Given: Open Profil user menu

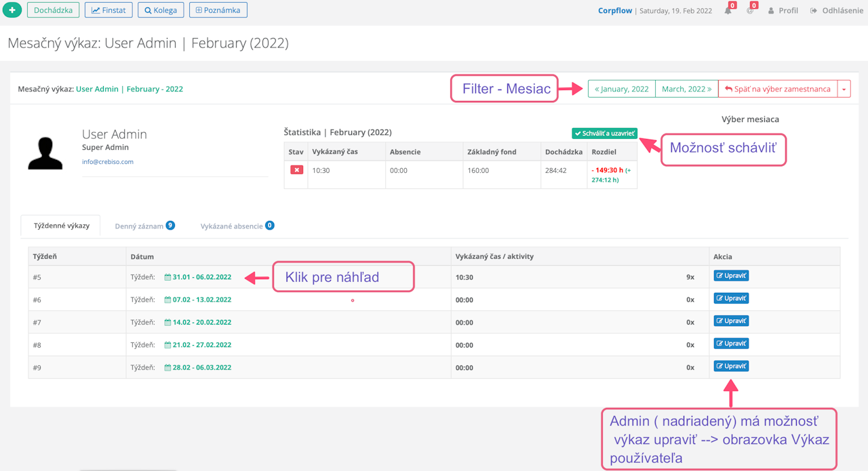Looking at the screenshot, I should click(x=783, y=11).
